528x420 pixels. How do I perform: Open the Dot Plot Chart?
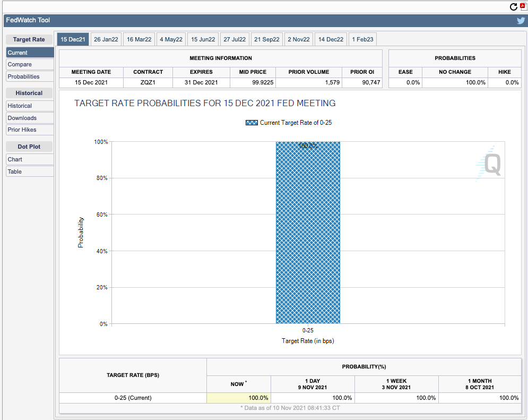pos(30,159)
